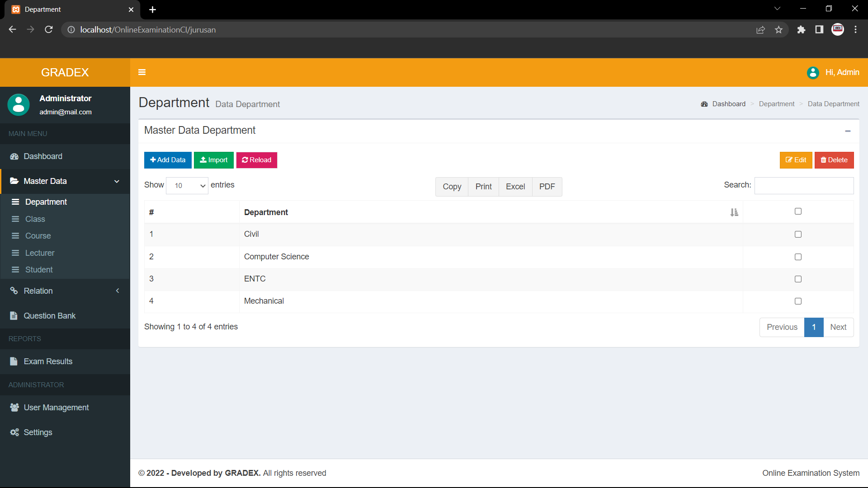The image size is (868, 488).
Task: Check the checkbox for Civil department
Action: coord(798,234)
